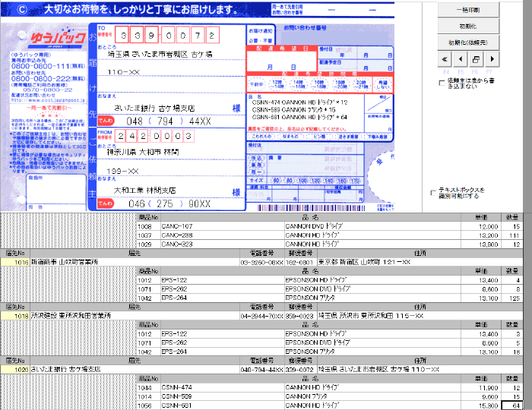Click sender phone area code 046 on label

coord(137,203)
